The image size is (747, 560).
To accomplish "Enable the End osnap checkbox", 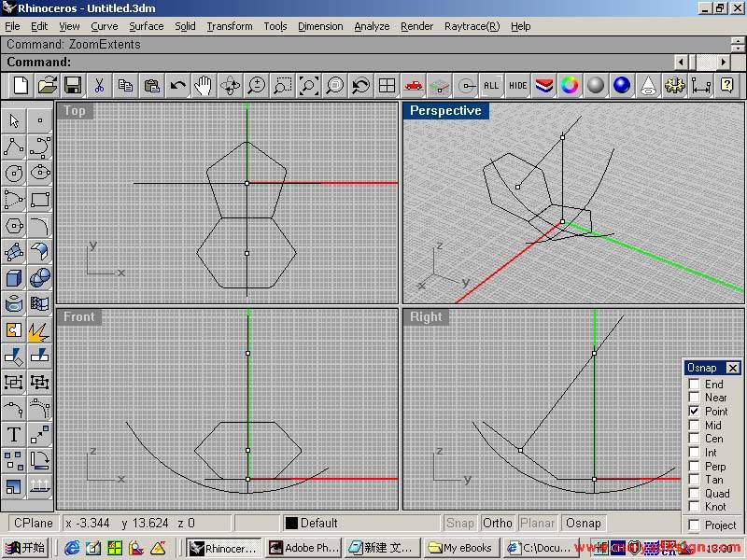I will coord(694,385).
